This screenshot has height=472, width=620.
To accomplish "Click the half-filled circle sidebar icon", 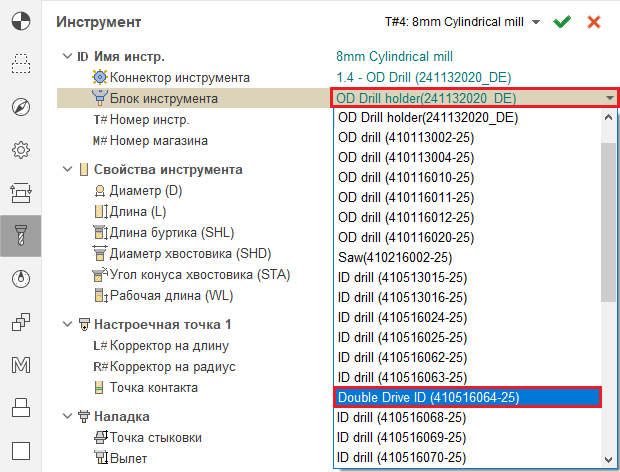I will [x=20, y=22].
